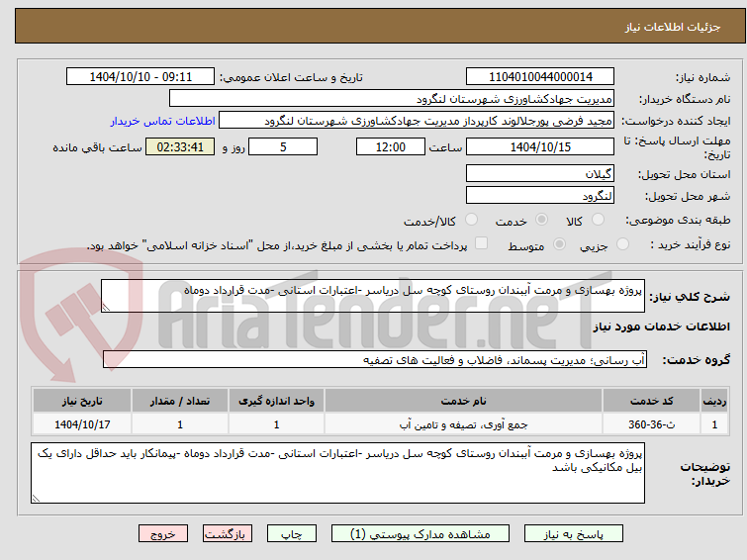Click the پاسخ به نیاز button
Screen dimensions: 747x560
pos(574,534)
